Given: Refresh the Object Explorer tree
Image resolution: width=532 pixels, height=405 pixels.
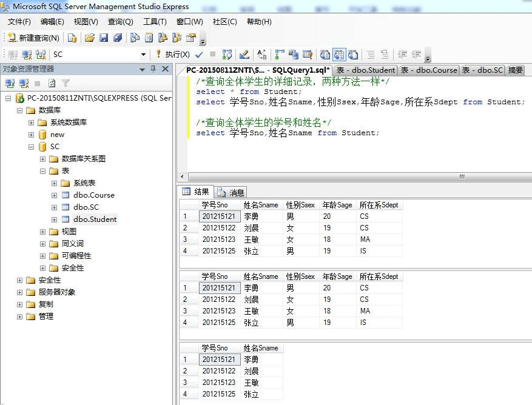Looking at the screenshot, I should point(52,83).
